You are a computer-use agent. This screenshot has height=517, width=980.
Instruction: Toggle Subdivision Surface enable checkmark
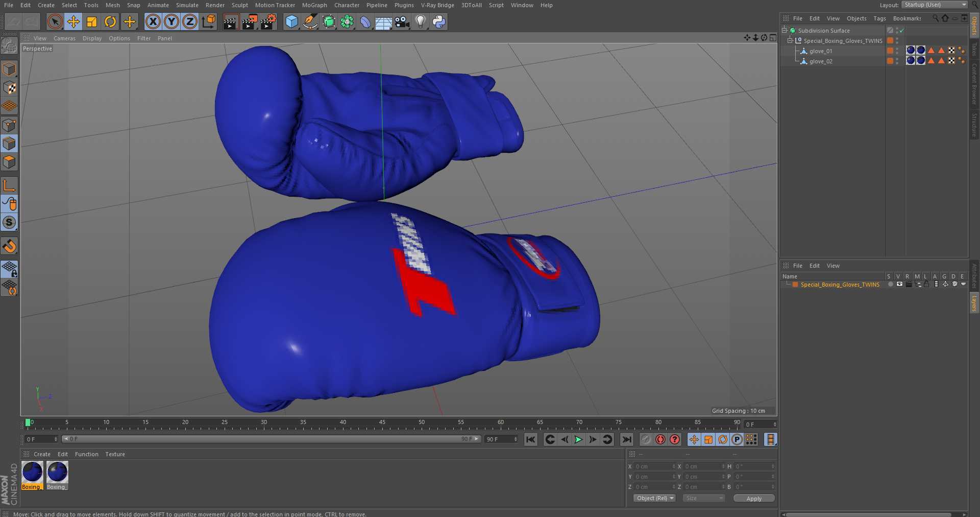coord(902,31)
